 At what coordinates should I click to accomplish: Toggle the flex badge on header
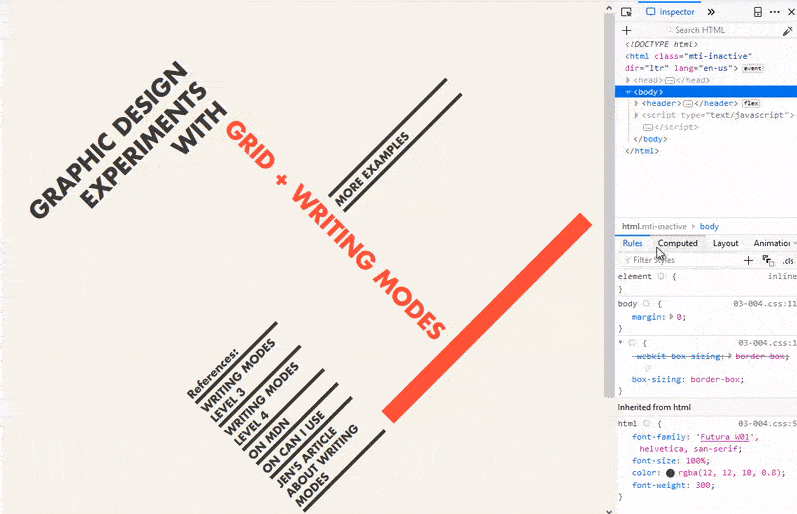[751, 104]
